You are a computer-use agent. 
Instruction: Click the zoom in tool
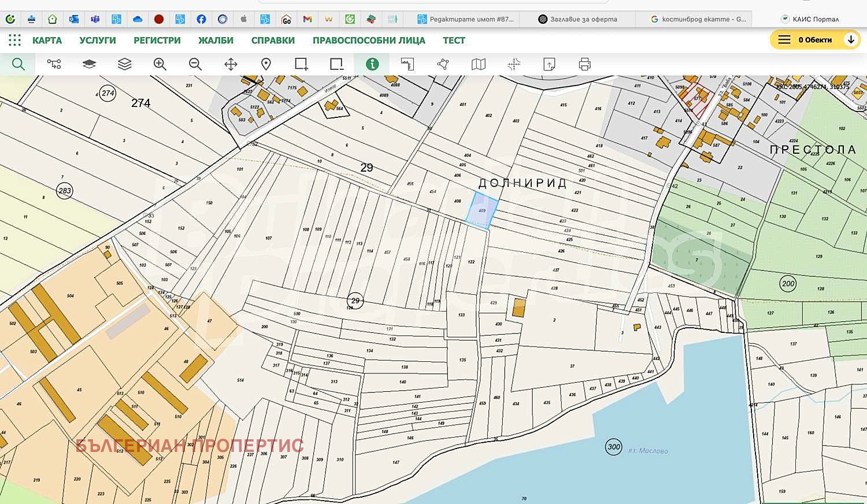(160, 64)
